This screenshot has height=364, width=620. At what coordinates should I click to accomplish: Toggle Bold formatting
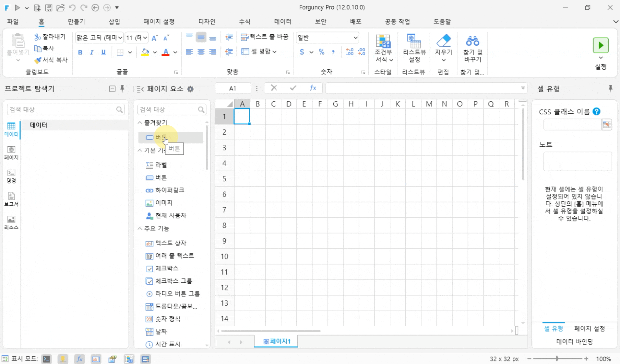pyautogui.click(x=80, y=52)
